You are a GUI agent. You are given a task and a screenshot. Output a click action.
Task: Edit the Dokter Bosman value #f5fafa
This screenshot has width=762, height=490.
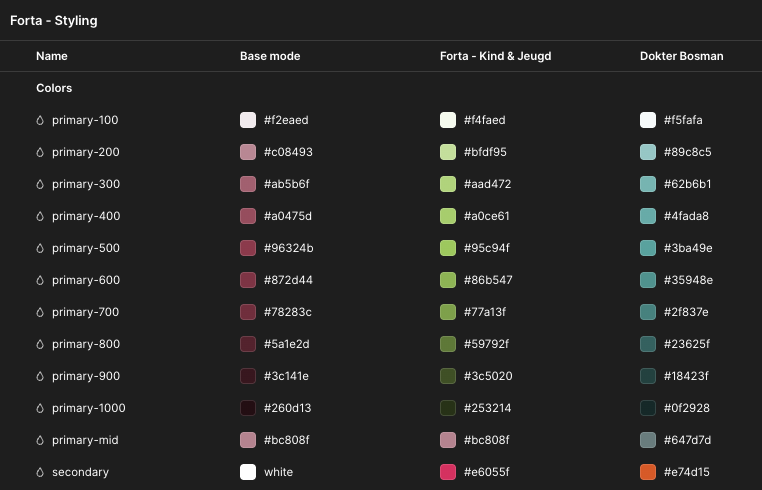coord(683,120)
